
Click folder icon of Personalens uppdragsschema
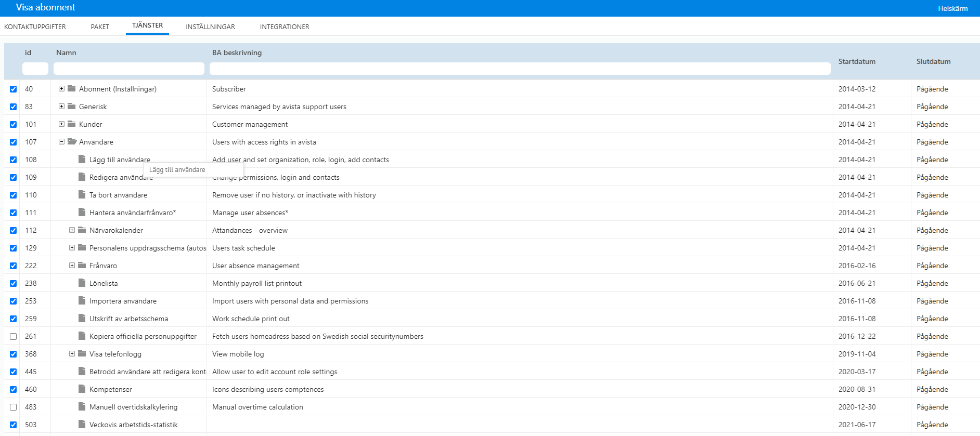pos(82,247)
